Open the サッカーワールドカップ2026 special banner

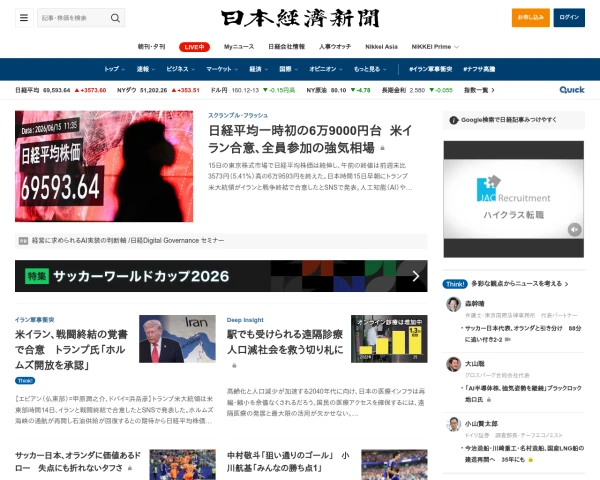tap(221, 276)
